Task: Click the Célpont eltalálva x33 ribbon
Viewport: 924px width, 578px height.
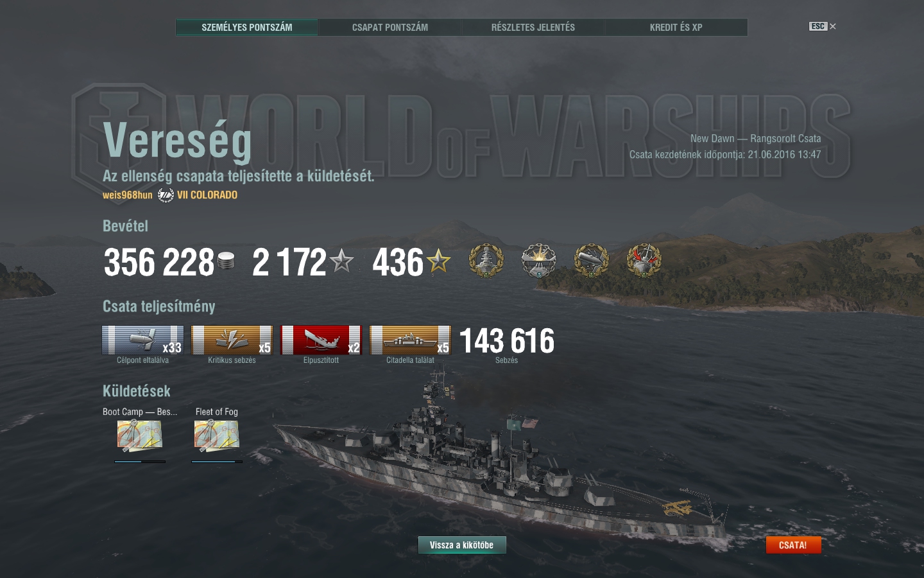Action: pos(142,340)
